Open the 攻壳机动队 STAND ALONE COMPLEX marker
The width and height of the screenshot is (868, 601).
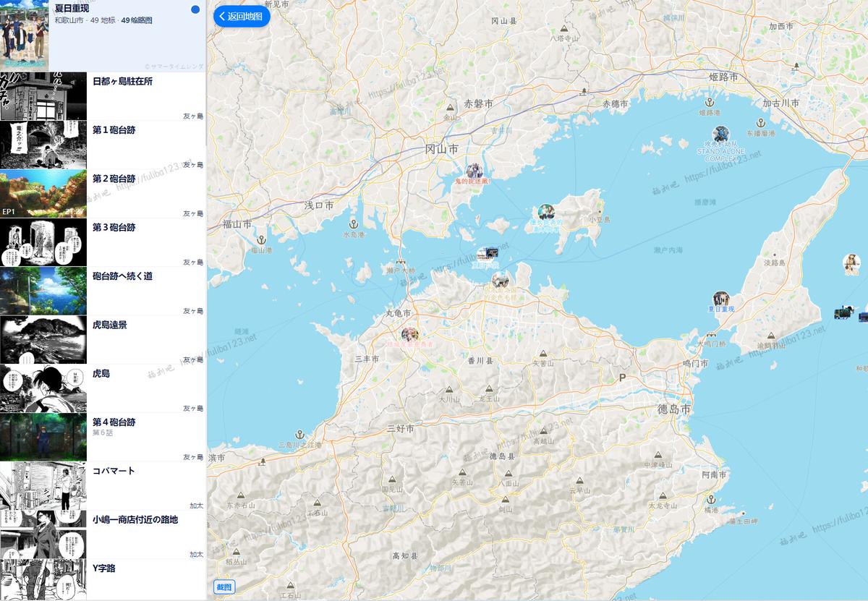coord(720,134)
